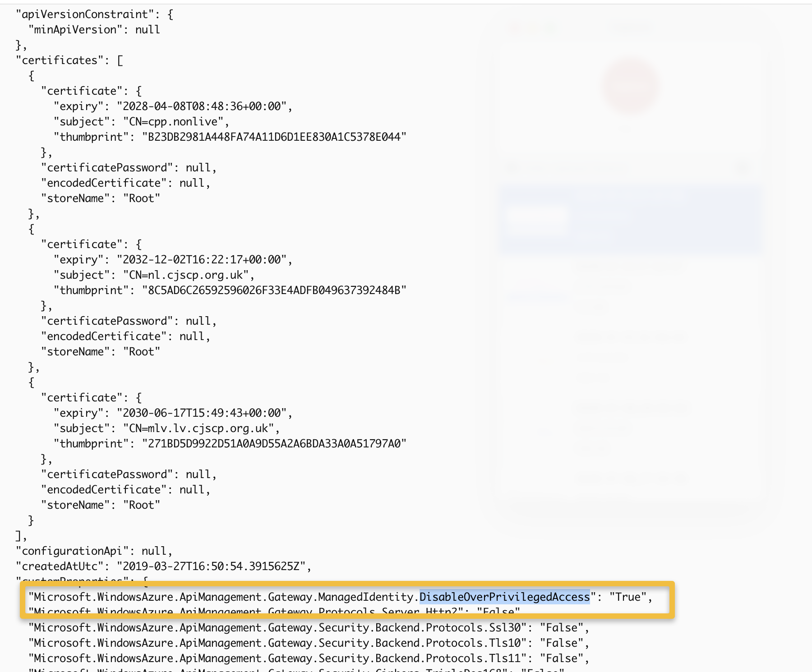Click the Backend.Protocols.Tls11 property line
Viewport: 812px width, 672px height.
[x=309, y=658]
